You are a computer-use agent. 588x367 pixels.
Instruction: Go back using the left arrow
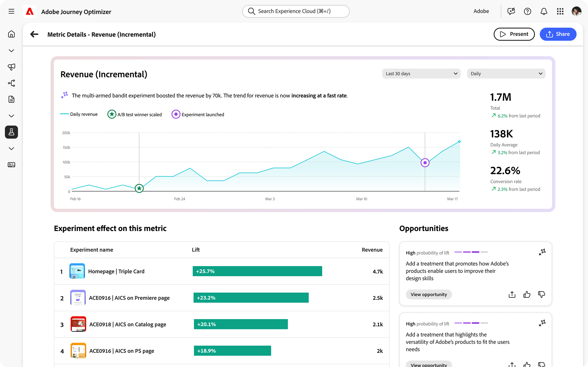[x=34, y=34]
